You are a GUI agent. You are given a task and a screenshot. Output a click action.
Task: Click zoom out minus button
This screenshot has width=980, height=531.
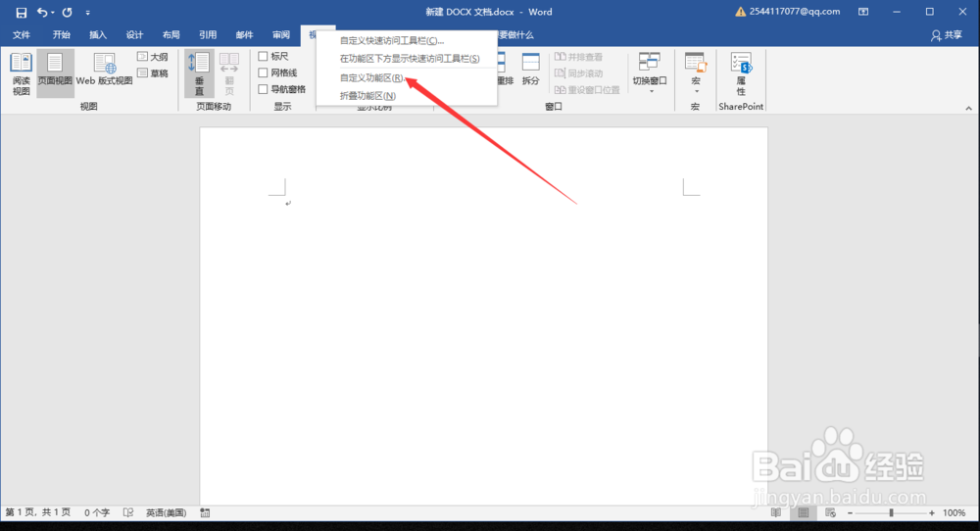tap(850, 513)
